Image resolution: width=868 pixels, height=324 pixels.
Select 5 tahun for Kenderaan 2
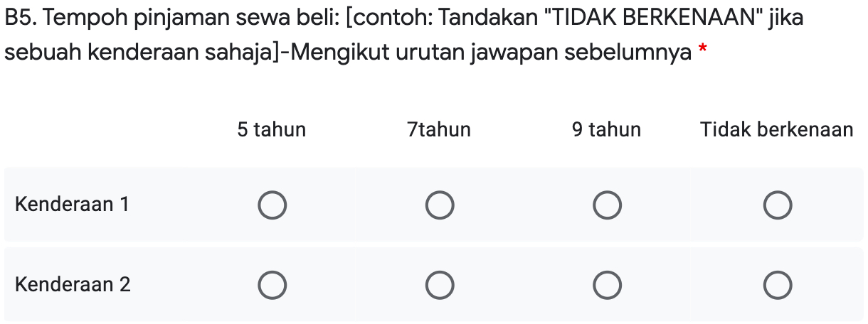[271, 286]
